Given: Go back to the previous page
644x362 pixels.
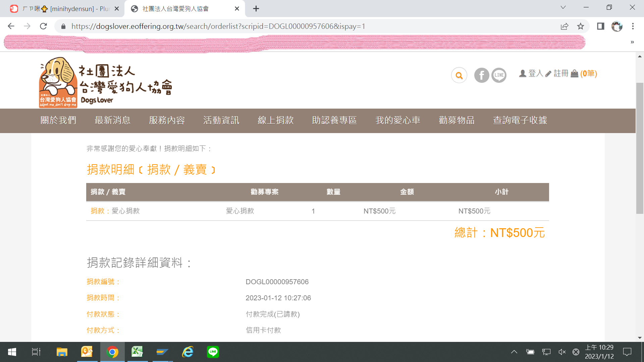Looking at the screenshot, I should 11,26.
